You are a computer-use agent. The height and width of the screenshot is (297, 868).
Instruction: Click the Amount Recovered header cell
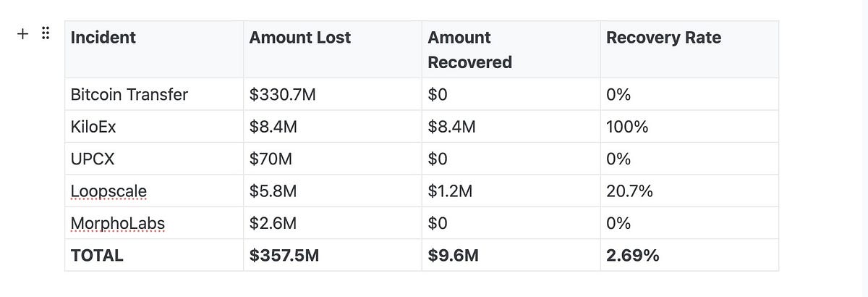click(x=511, y=49)
